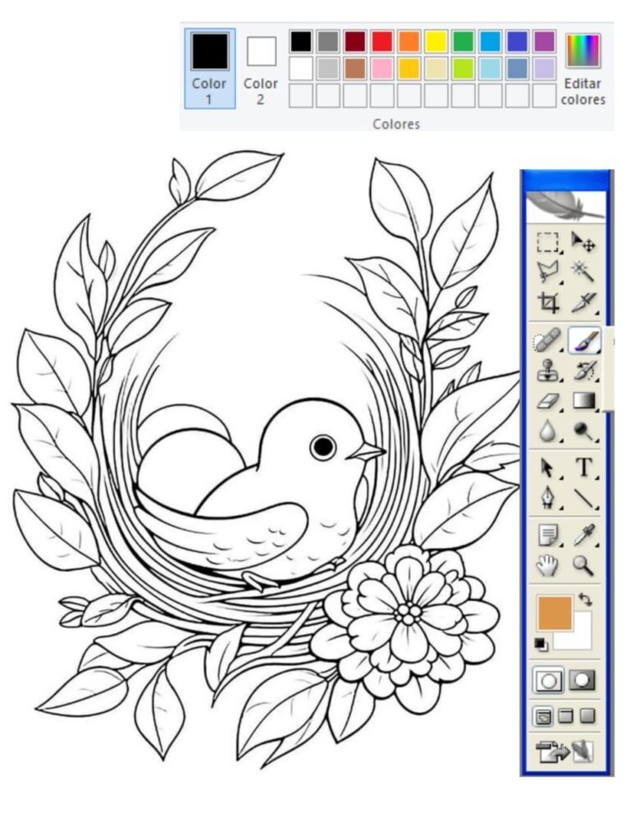Pick the purple palette swatch
The height and width of the screenshot is (840, 630).
coord(545,41)
